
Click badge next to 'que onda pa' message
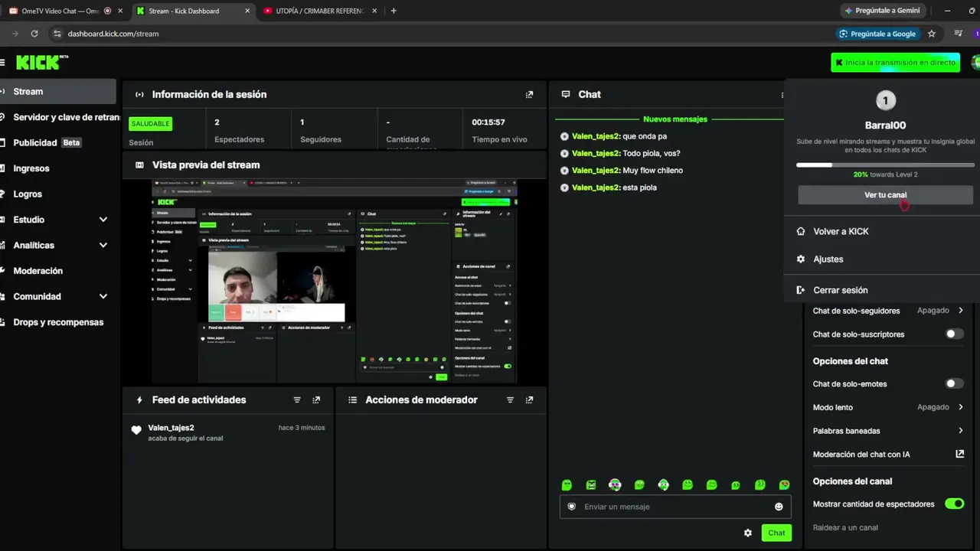tap(564, 136)
